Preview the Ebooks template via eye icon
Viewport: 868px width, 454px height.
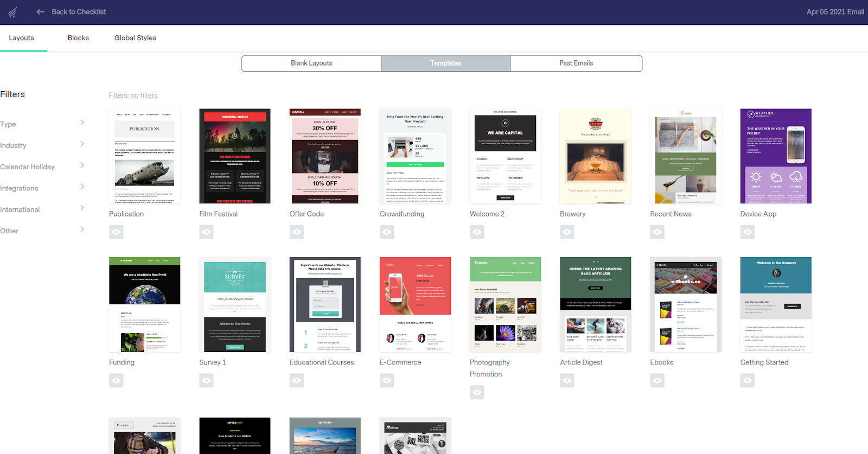click(x=658, y=381)
